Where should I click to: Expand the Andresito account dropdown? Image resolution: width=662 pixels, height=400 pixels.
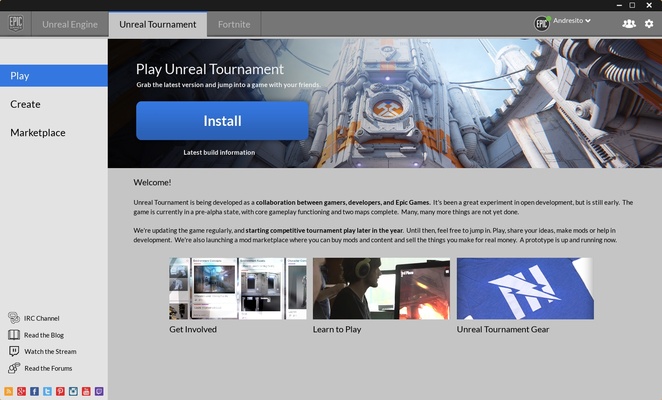[x=572, y=20]
